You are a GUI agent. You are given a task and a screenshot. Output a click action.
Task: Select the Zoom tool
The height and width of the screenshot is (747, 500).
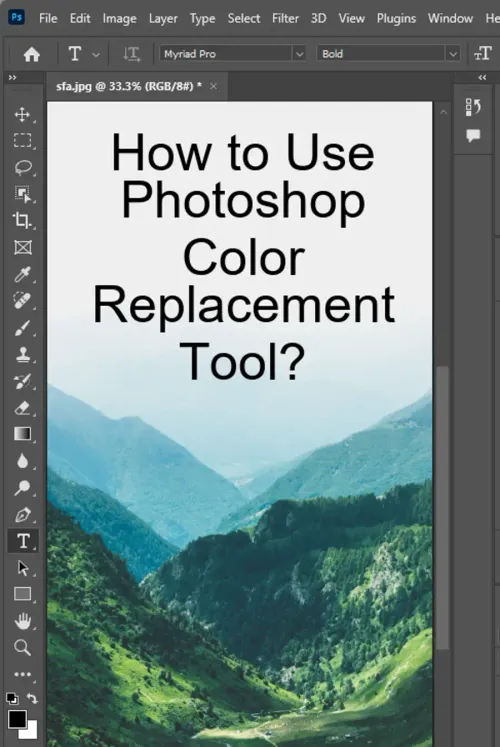22,647
